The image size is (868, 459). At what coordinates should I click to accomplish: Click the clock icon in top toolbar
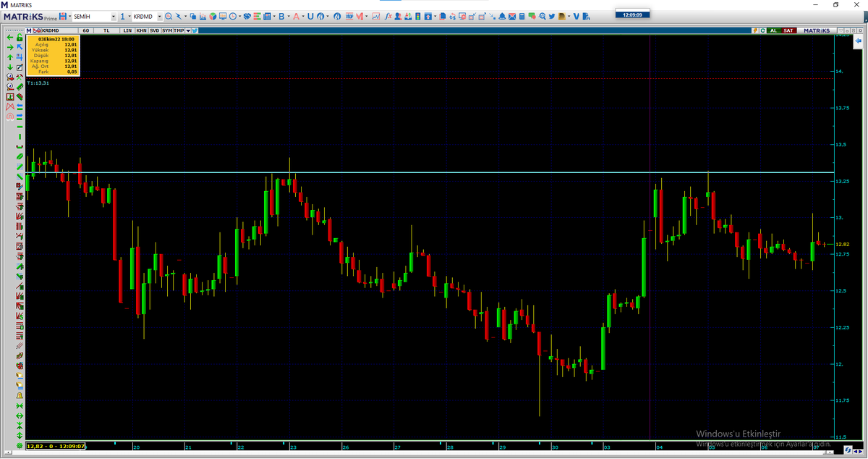point(233,16)
